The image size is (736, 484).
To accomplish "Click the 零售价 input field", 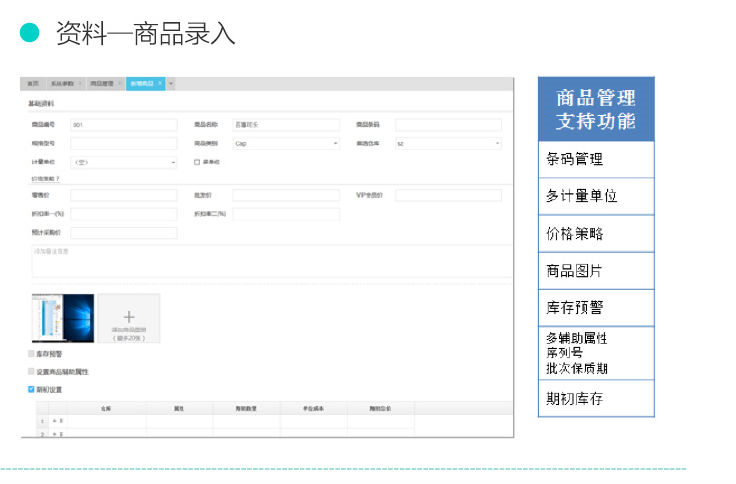I will (123, 195).
